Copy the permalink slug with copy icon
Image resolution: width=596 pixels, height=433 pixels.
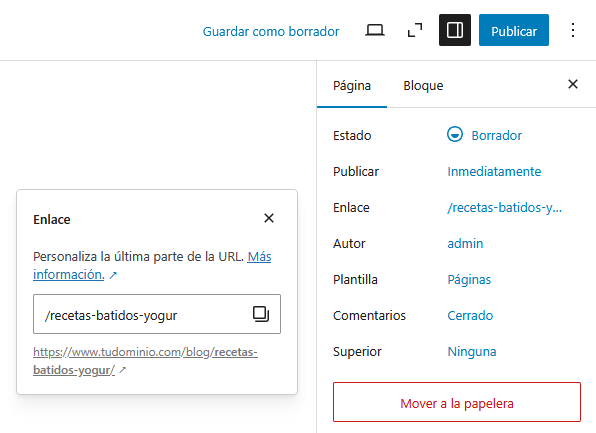point(261,314)
